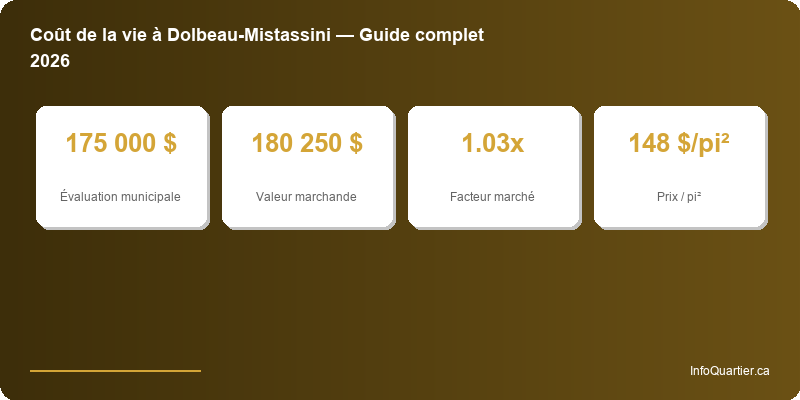Click the Valeur marchande label

(307, 197)
